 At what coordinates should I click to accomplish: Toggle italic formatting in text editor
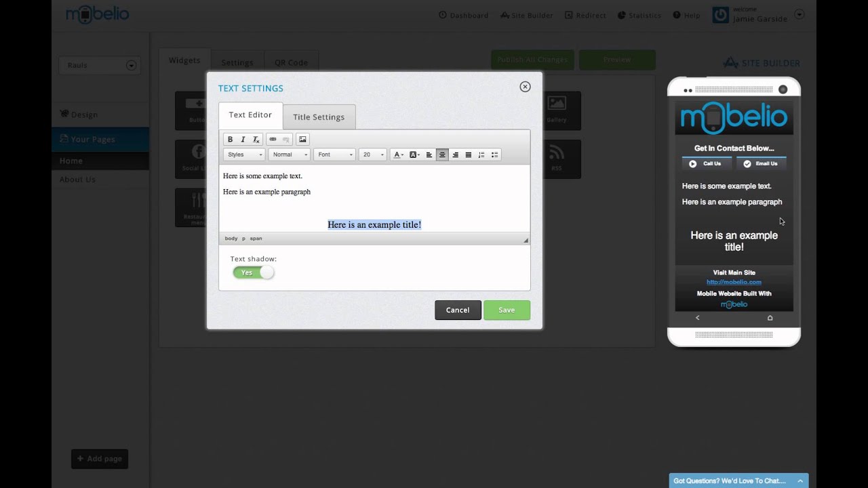(243, 140)
